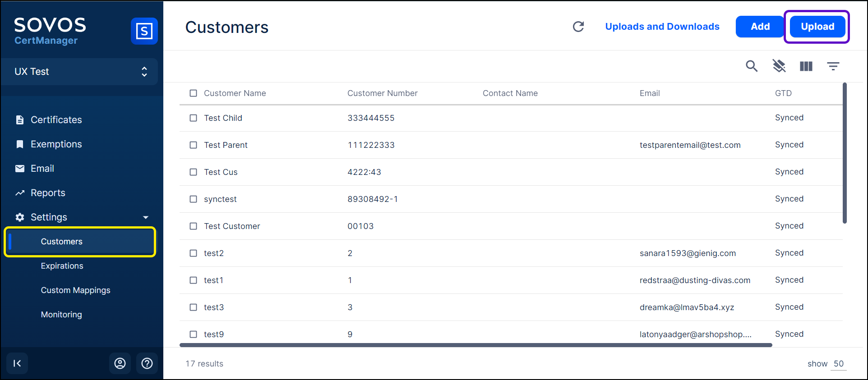This screenshot has height=380, width=868.
Task: Collapse the sidebar with the arrow icon
Action: (x=17, y=363)
